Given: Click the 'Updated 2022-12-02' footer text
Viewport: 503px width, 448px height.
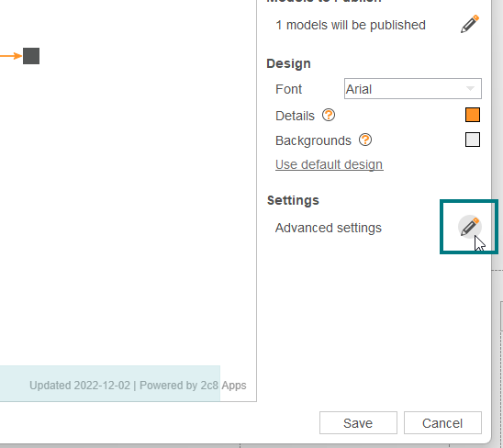Looking at the screenshot, I should click(x=80, y=385).
